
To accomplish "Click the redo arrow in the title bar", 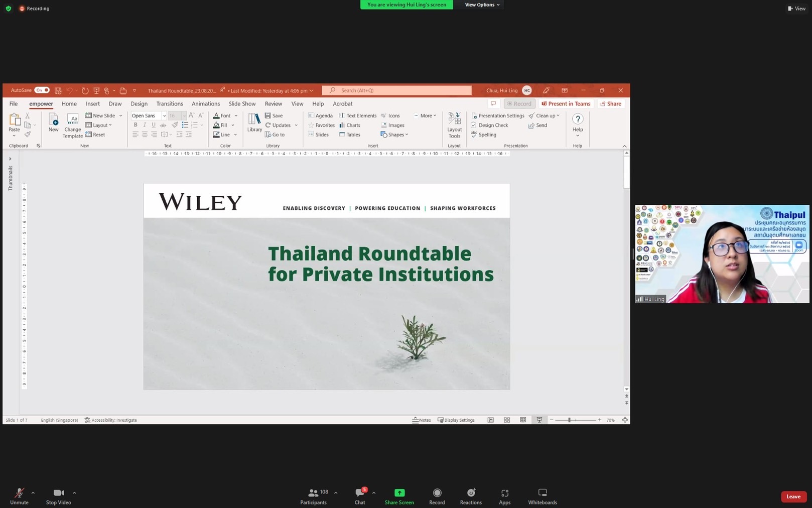I will click(85, 91).
